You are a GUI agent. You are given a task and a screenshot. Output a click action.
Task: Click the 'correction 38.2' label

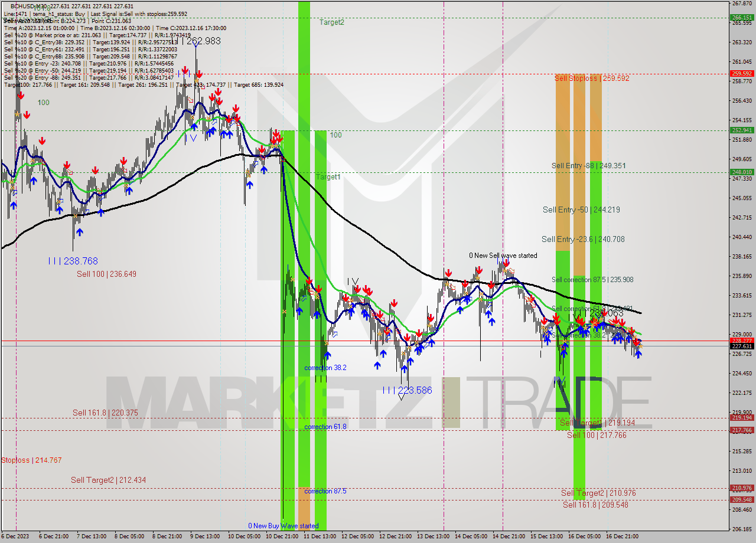pos(325,368)
